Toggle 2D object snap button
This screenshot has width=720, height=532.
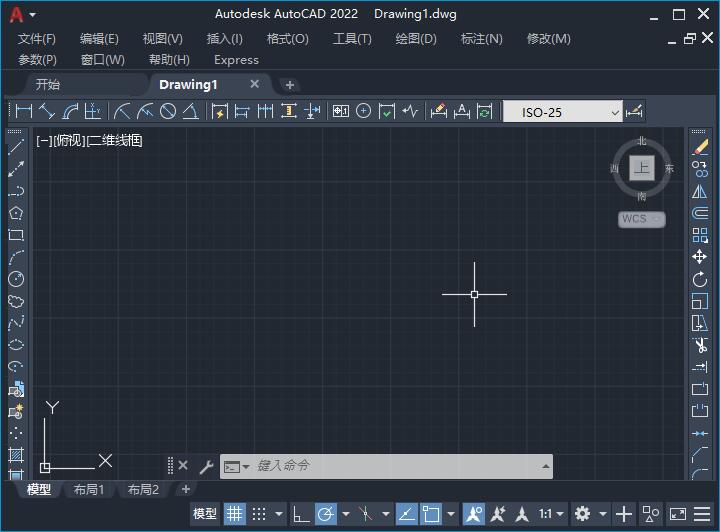[x=431, y=514]
